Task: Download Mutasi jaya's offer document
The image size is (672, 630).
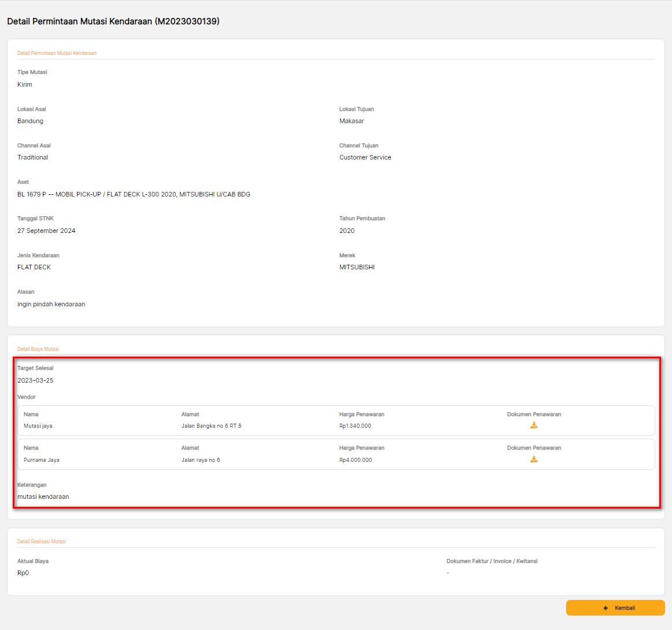Action: pyautogui.click(x=534, y=425)
